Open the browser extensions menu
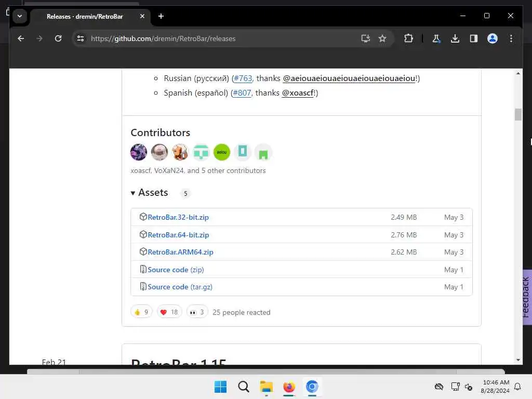Image resolution: width=532 pixels, height=399 pixels. click(408, 38)
